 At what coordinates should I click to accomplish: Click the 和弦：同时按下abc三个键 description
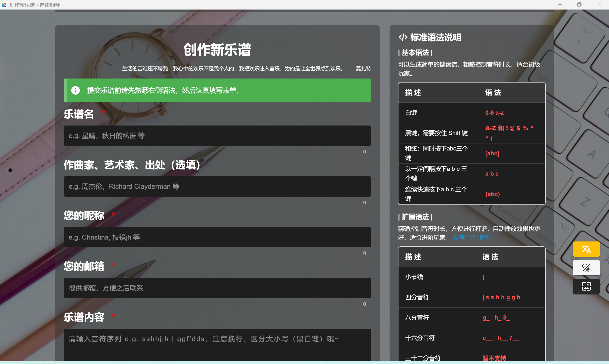pos(436,153)
